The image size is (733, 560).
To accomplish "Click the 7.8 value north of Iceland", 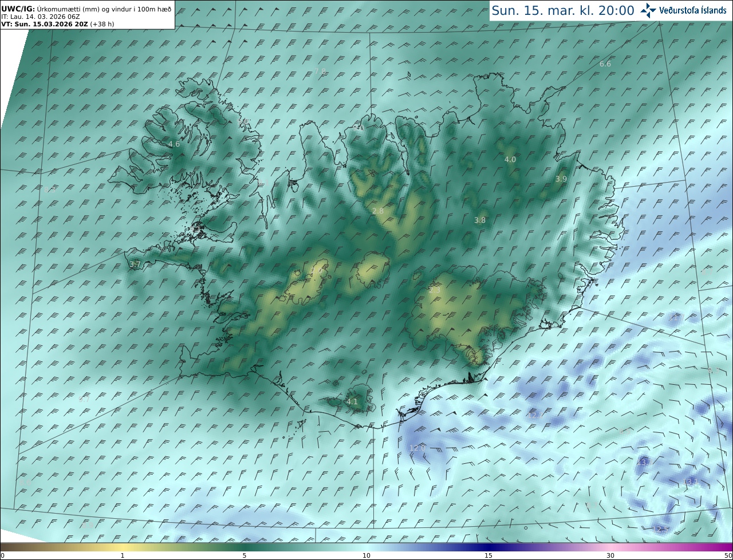I will click(x=320, y=71).
